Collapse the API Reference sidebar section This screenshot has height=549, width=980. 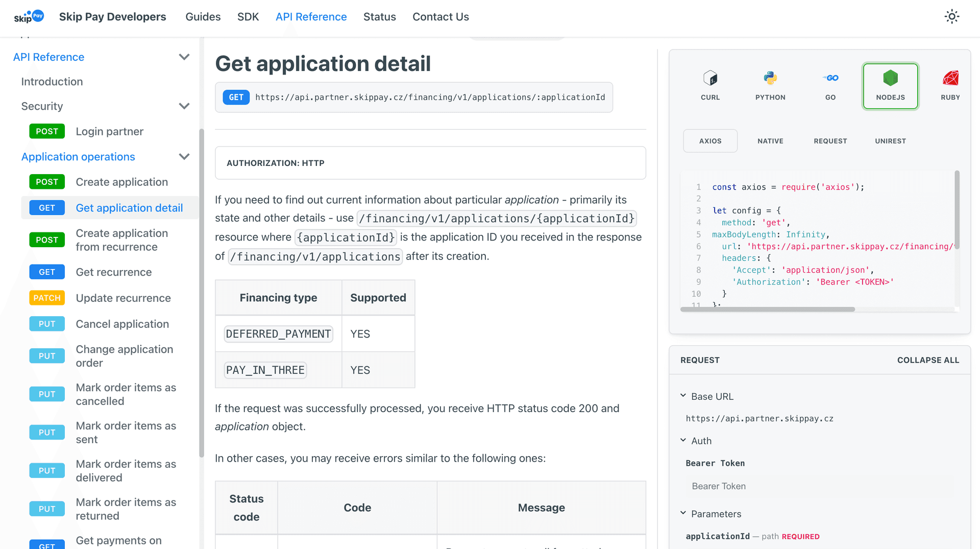pos(184,57)
